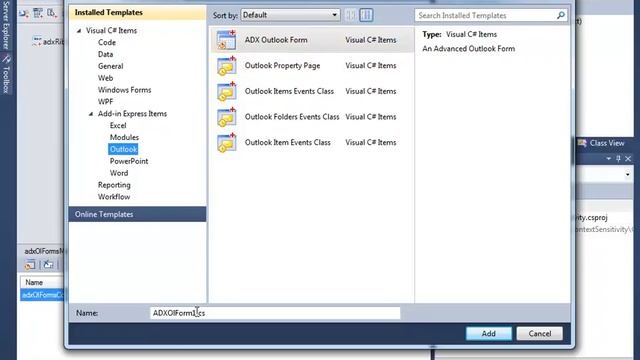
Task: Switch to small icons view
Action: (350, 15)
